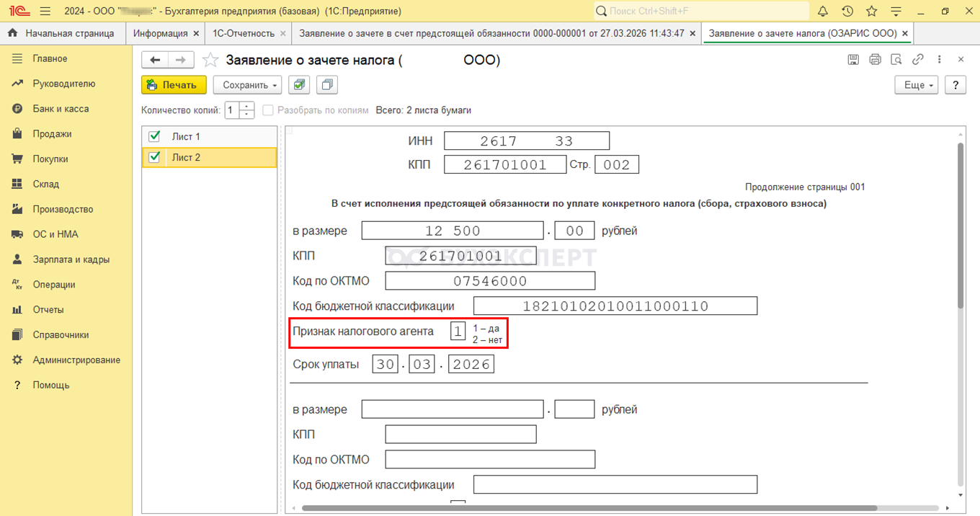Add form to favorites with star icon

coord(210,60)
